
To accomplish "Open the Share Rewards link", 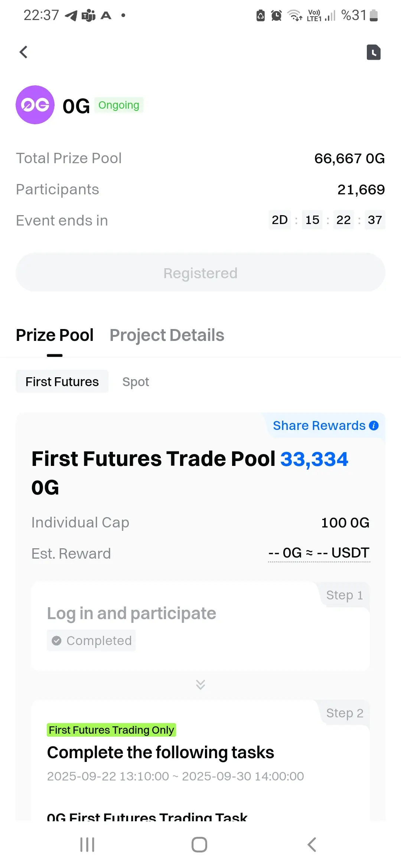I will pos(319,425).
